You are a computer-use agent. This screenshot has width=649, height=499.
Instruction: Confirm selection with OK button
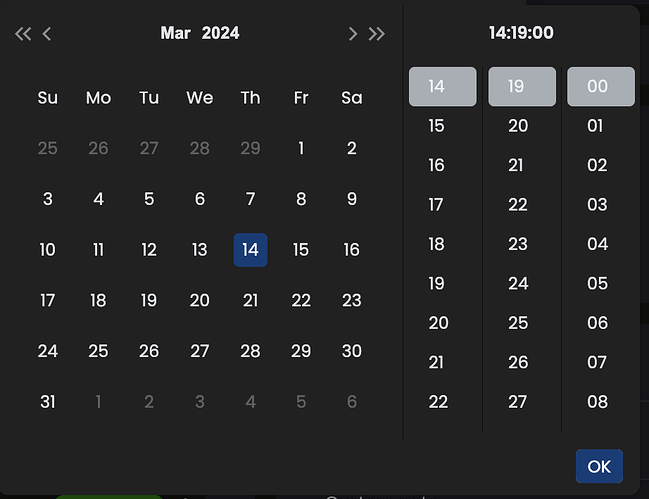pos(598,466)
